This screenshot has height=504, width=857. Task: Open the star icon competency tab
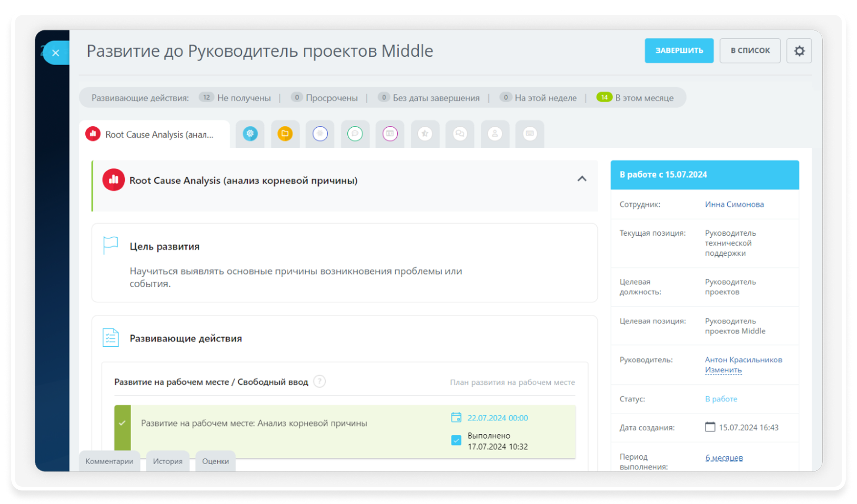425,134
